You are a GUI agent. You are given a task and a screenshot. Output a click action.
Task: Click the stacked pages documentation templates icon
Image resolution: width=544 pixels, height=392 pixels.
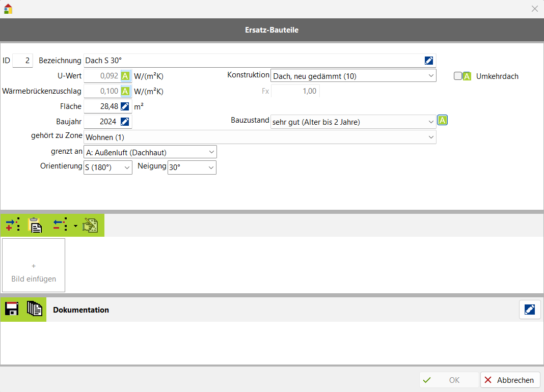tap(34, 309)
